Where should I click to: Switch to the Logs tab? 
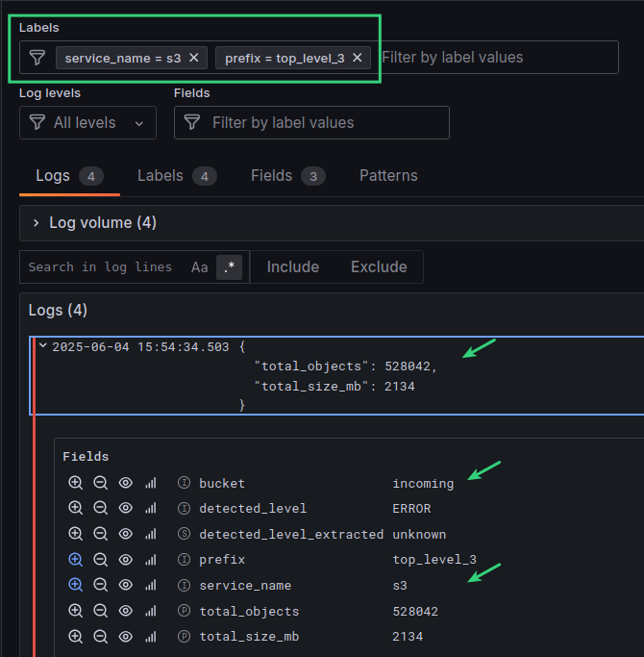(69, 176)
